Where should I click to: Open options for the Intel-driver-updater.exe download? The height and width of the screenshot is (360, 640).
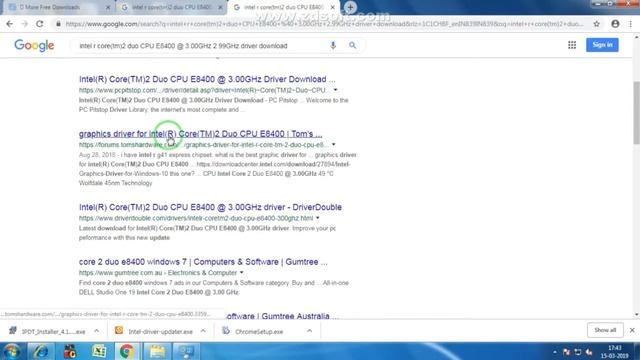coord(203,331)
